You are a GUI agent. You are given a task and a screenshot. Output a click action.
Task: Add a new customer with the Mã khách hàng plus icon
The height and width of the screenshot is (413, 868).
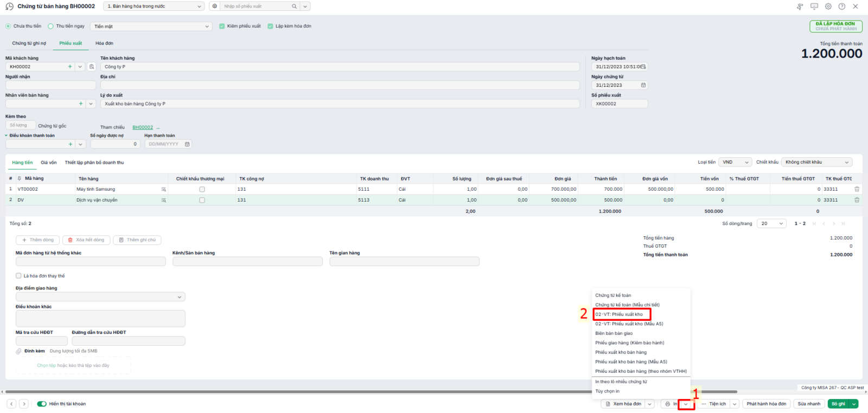pos(70,67)
